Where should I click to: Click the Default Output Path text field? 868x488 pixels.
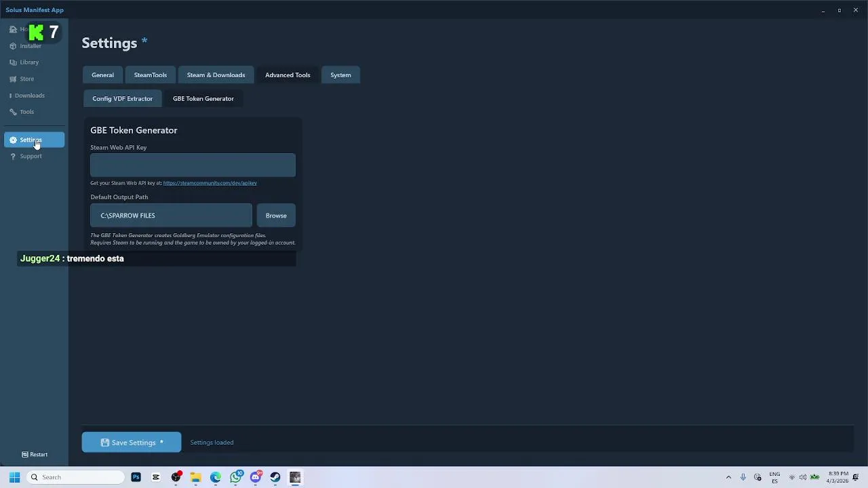pos(171,216)
